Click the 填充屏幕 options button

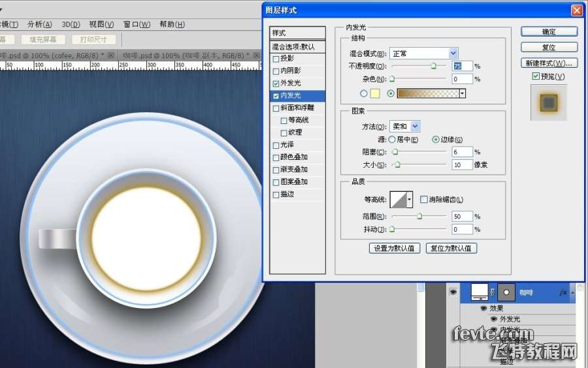42,39
